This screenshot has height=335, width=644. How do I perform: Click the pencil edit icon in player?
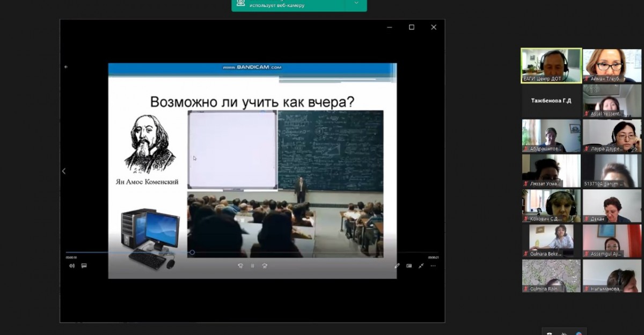click(x=397, y=265)
